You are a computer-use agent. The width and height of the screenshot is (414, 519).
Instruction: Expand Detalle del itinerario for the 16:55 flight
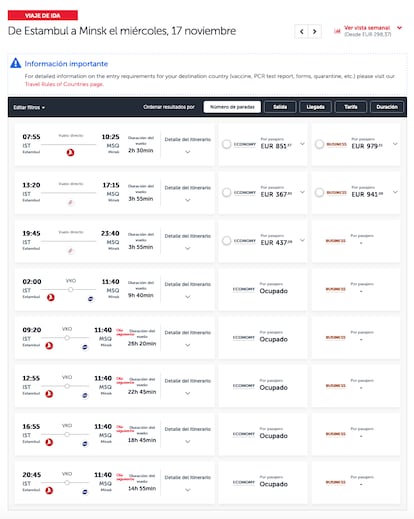tap(188, 442)
